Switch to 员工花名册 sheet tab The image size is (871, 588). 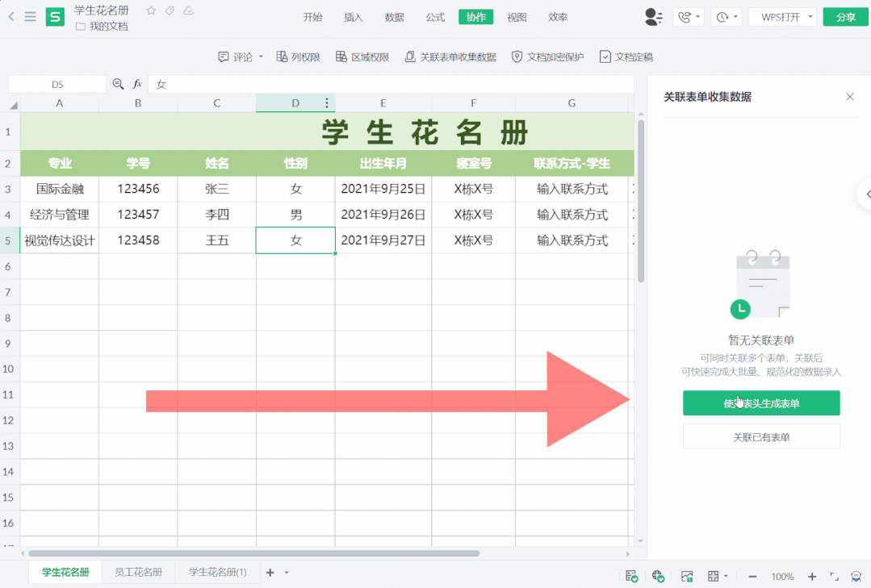tap(138, 572)
